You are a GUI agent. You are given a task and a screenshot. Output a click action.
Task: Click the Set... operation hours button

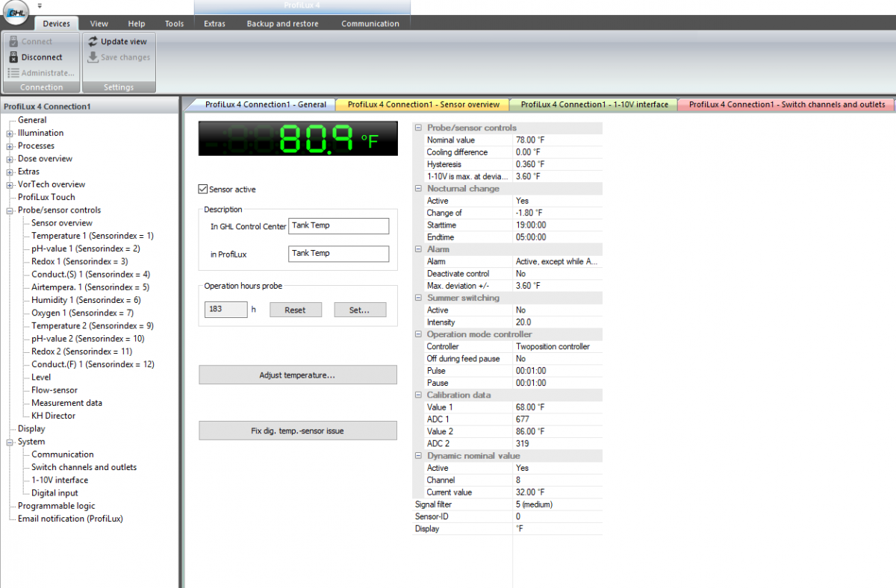(x=360, y=310)
